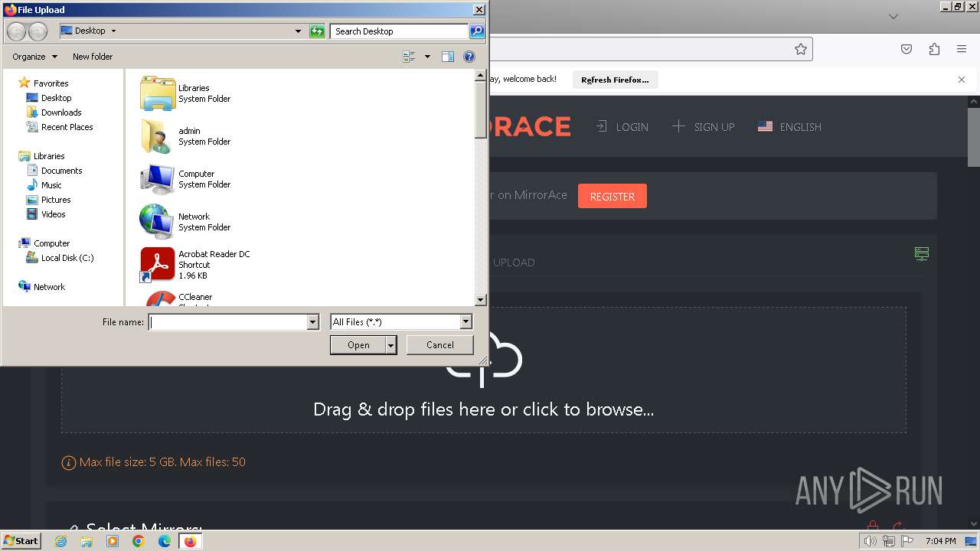Open the Firefox Pocket save icon
Image resolution: width=980 pixels, height=551 pixels.
906,49
